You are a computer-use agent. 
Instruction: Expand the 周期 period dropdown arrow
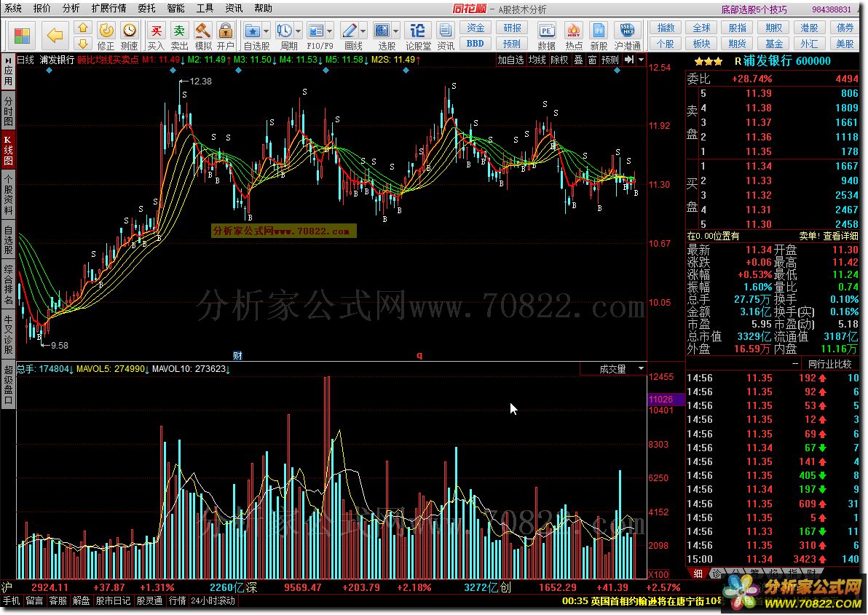coord(299,31)
